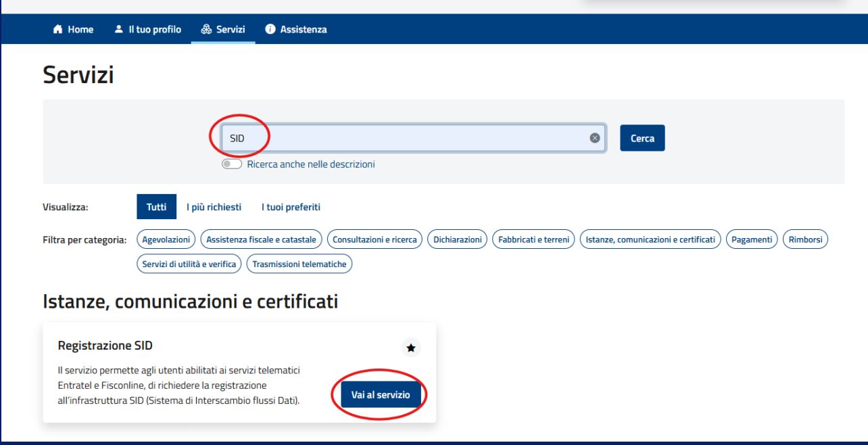868x445 pixels.
Task: Switch to I tuoi preferiti tab
Action: pos(291,207)
